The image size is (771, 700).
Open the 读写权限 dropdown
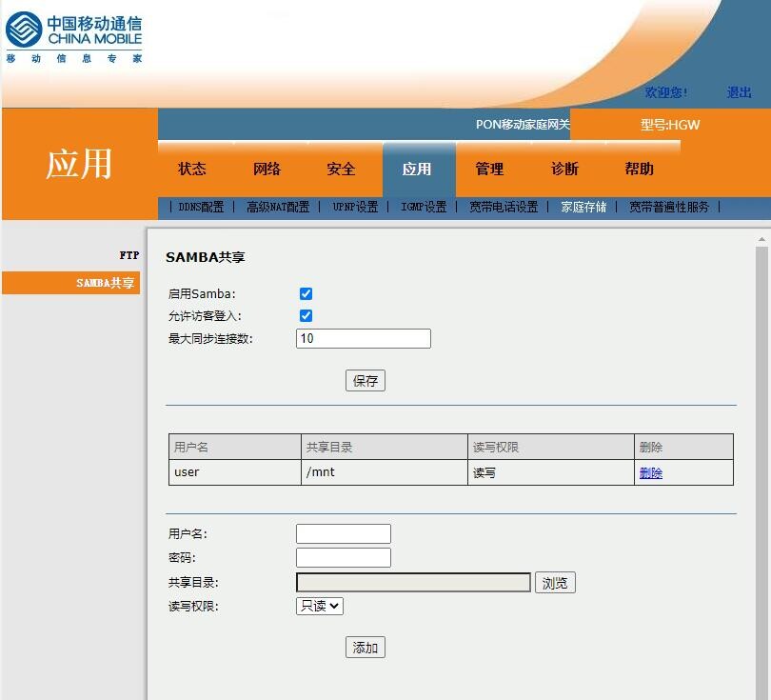tap(320, 606)
